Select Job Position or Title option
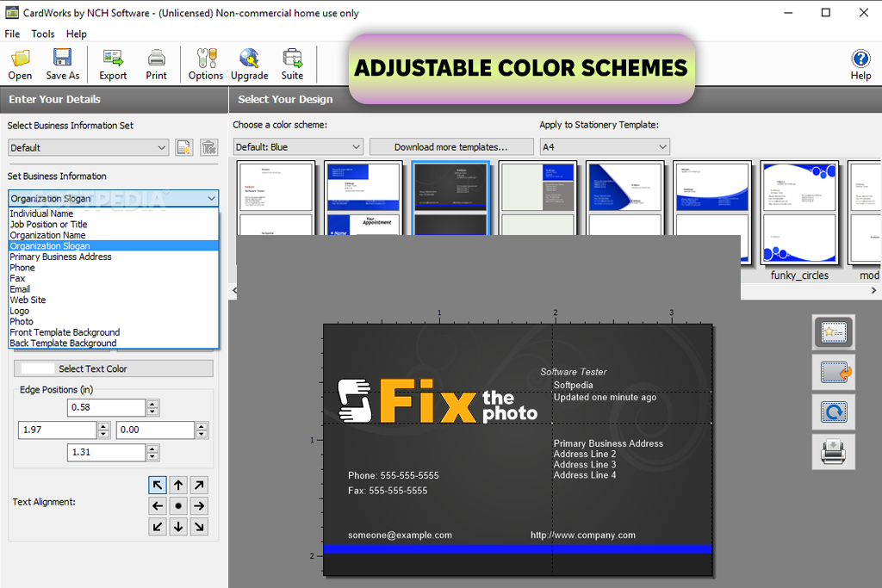Image resolution: width=882 pixels, height=588 pixels. pos(113,225)
